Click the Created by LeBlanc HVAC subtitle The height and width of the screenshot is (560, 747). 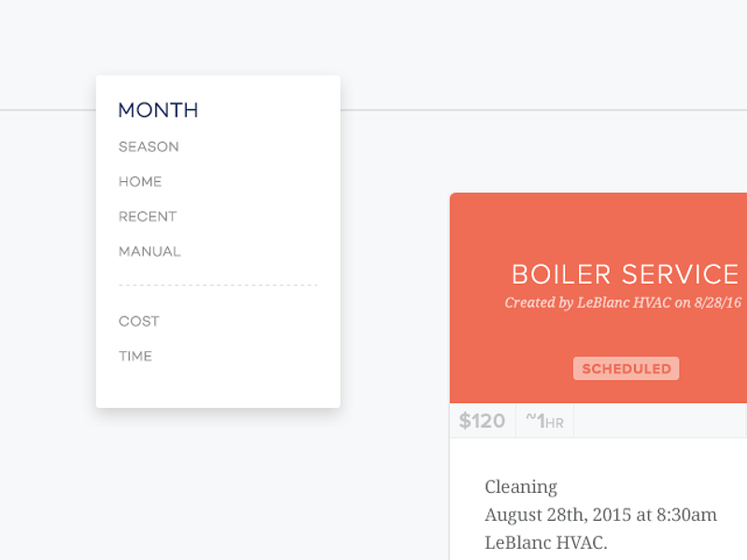(x=623, y=302)
